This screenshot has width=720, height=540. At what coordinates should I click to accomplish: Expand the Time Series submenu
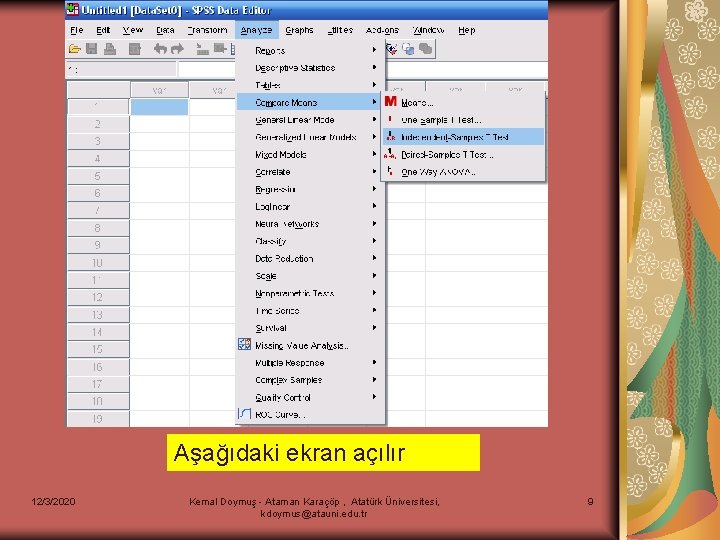pyautogui.click(x=310, y=310)
